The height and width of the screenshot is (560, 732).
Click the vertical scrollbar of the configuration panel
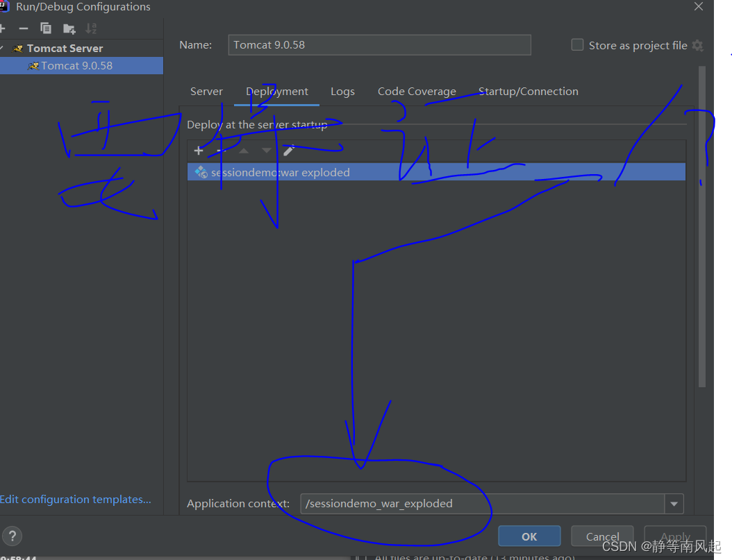pyautogui.click(x=702, y=227)
